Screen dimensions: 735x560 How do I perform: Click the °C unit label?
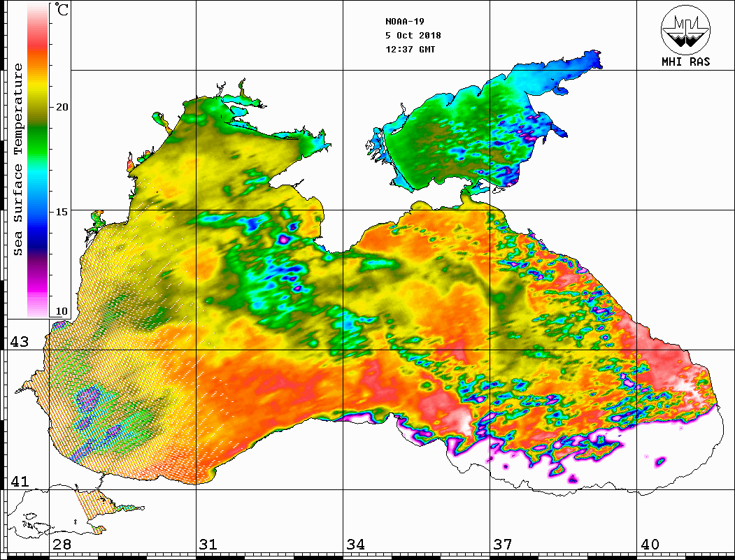point(62,9)
